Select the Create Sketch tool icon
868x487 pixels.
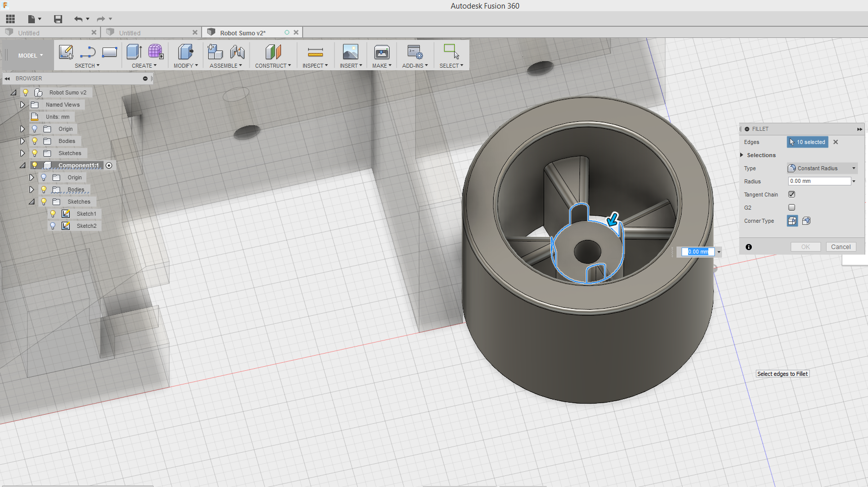click(66, 52)
